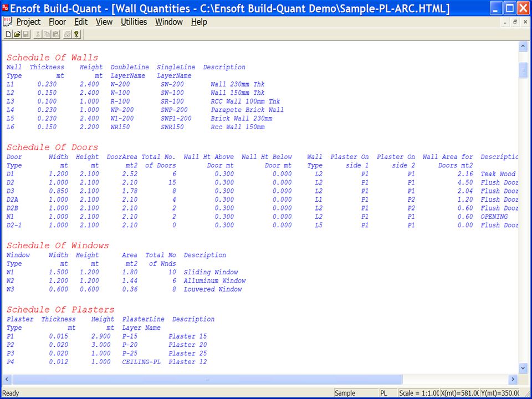Click door type 'D2A' row label

click(12, 199)
